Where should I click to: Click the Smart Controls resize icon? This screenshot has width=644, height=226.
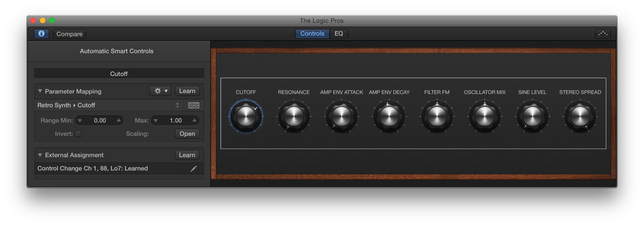(603, 34)
